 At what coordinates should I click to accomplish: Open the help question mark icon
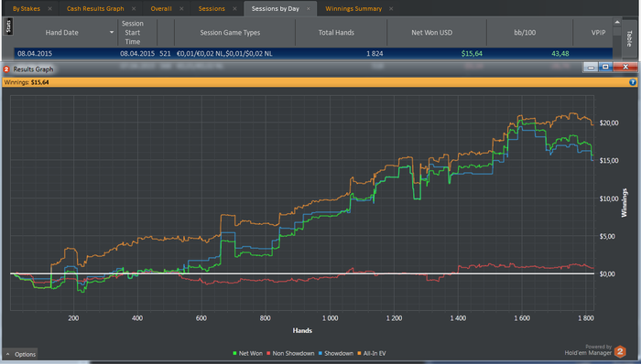click(633, 82)
